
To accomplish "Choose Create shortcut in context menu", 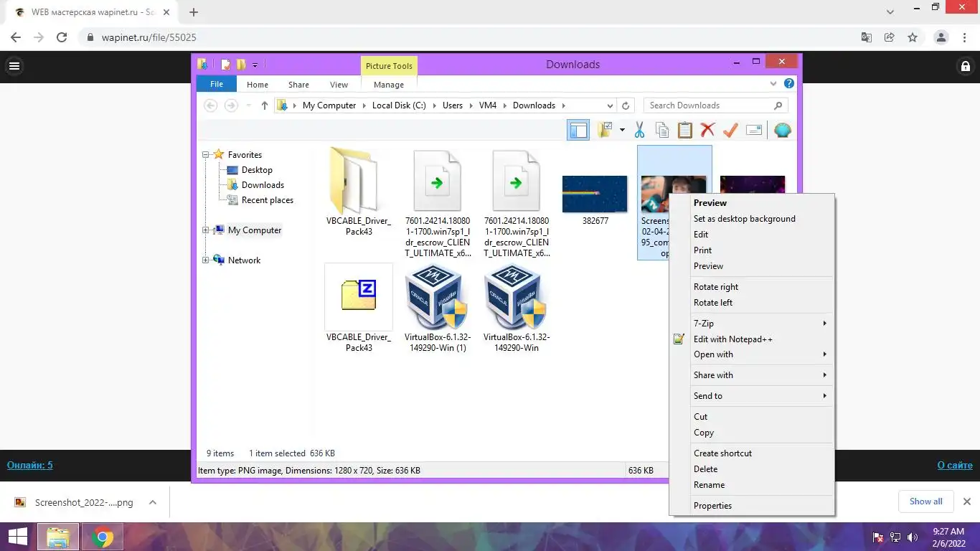I will click(x=752, y=453).
